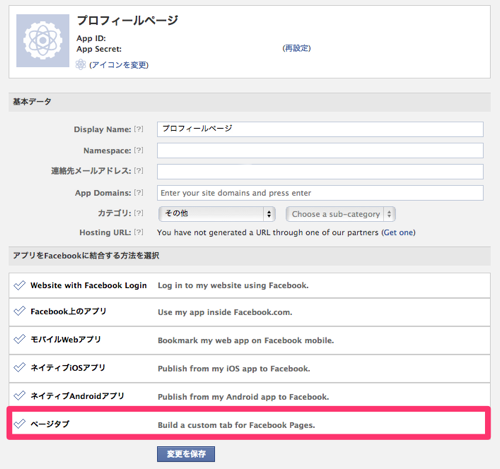500x469 pixels.
Task: Click the help [?] next to Namespace
Action: point(139,150)
